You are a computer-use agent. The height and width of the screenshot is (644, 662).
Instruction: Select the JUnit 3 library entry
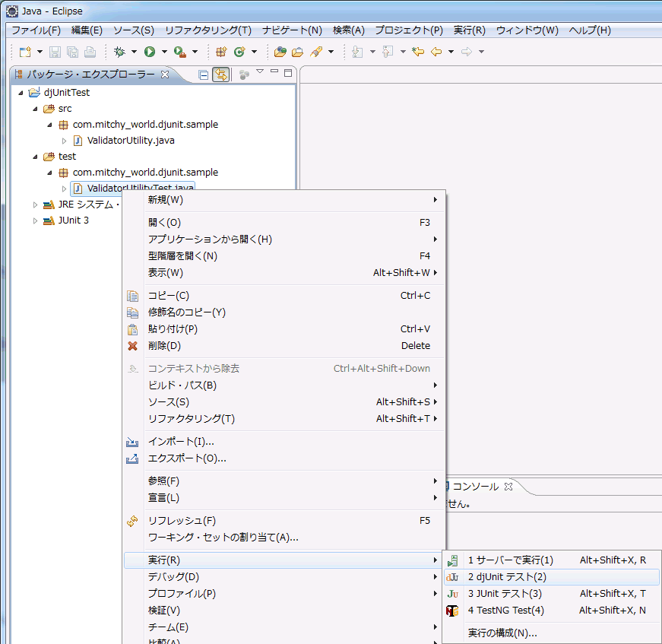click(x=74, y=220)
